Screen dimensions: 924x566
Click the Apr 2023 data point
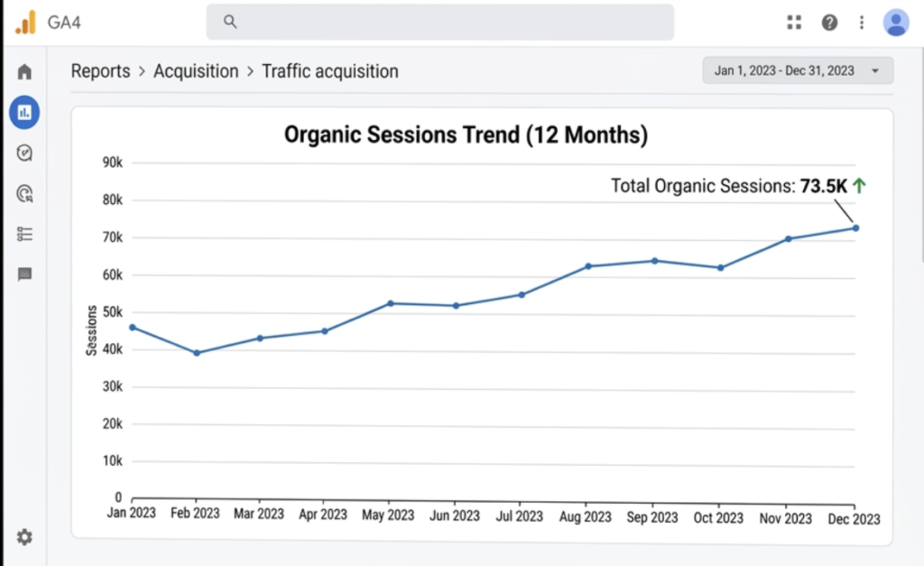pyautogui.click(x=325, y=331)
